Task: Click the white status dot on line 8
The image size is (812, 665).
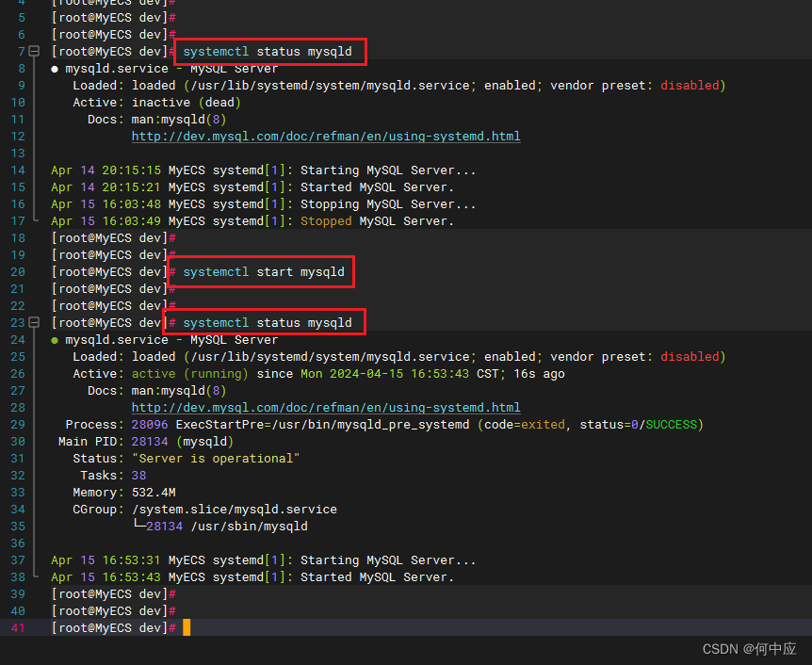Action: click(55, 69)
